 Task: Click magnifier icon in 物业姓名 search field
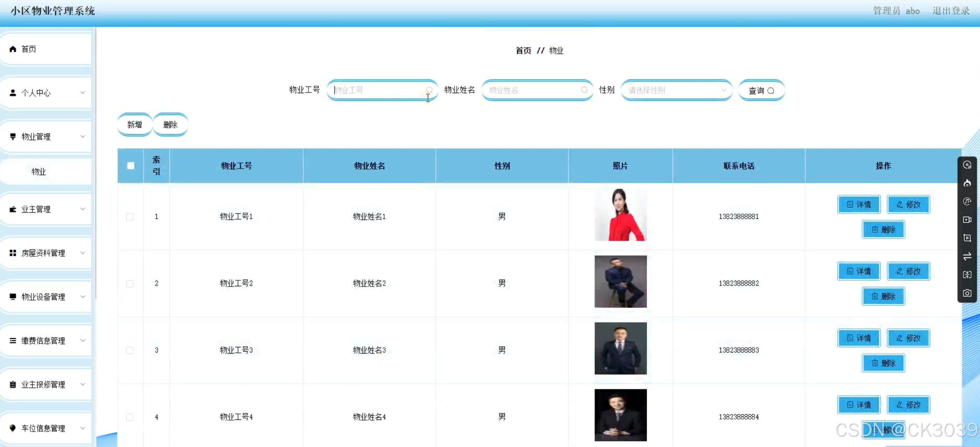(584, 90)
